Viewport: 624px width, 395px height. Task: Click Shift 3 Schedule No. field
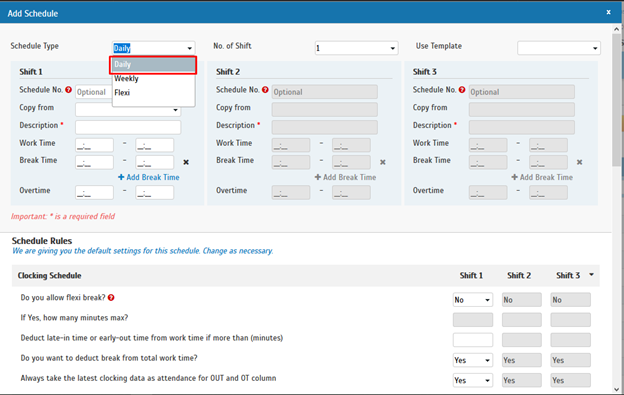522,92
